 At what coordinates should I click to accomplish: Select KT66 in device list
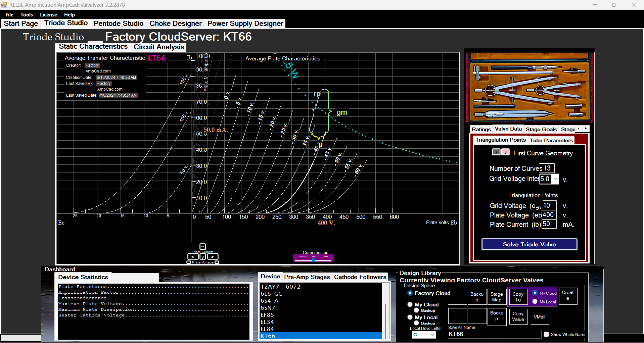(x=321, y=336)
